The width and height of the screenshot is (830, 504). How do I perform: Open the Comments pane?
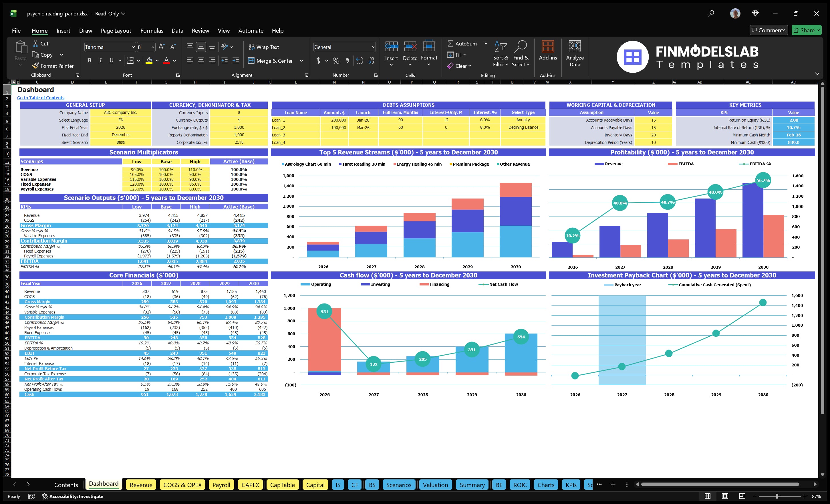pyautogui.click(x=769, y=30)
